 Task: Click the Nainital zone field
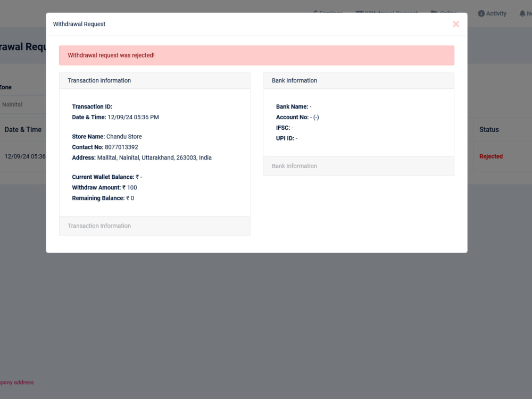[23, 104]
